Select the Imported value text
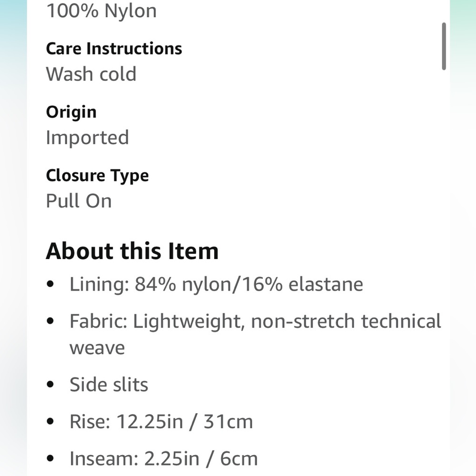Viewport: 476px width, 476px height. tap(88, 138)
